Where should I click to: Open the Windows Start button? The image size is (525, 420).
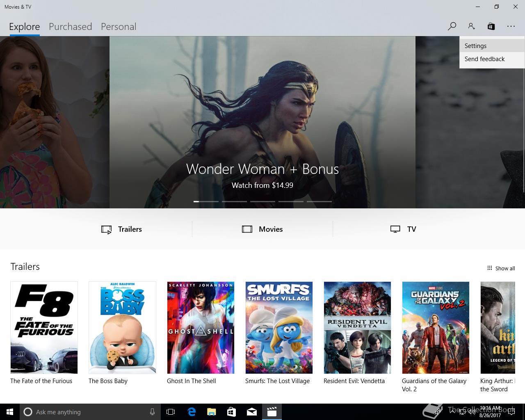pyautogui.click(x=10, y=412)
